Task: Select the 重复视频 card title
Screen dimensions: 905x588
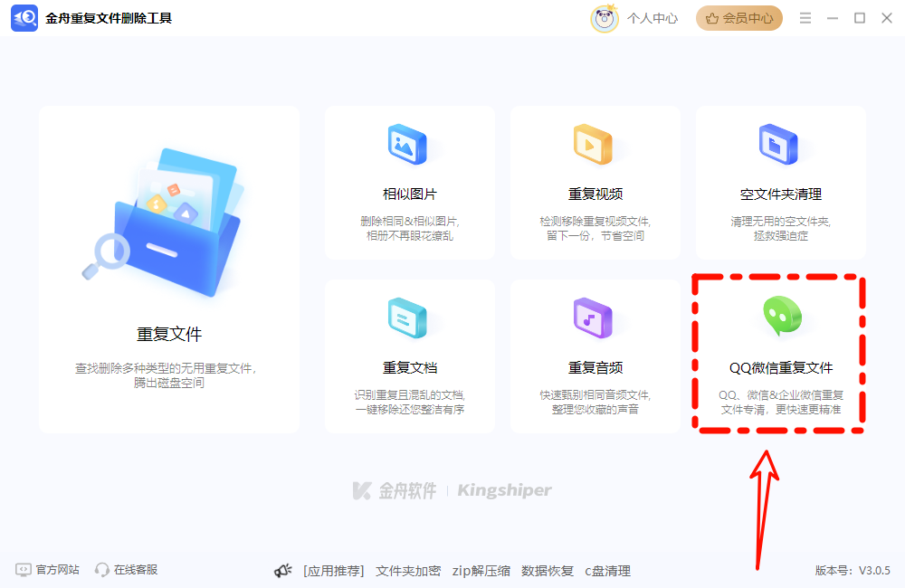Action: coord(595,194)
